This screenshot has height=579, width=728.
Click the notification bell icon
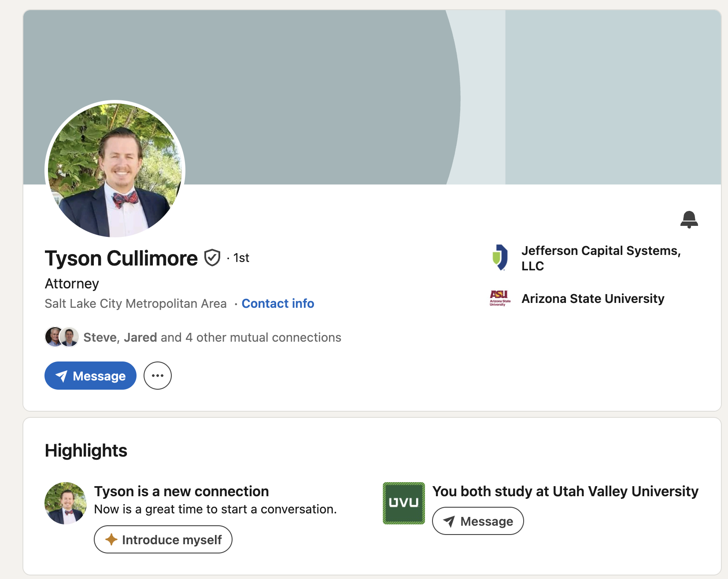(x=689, y=219)
